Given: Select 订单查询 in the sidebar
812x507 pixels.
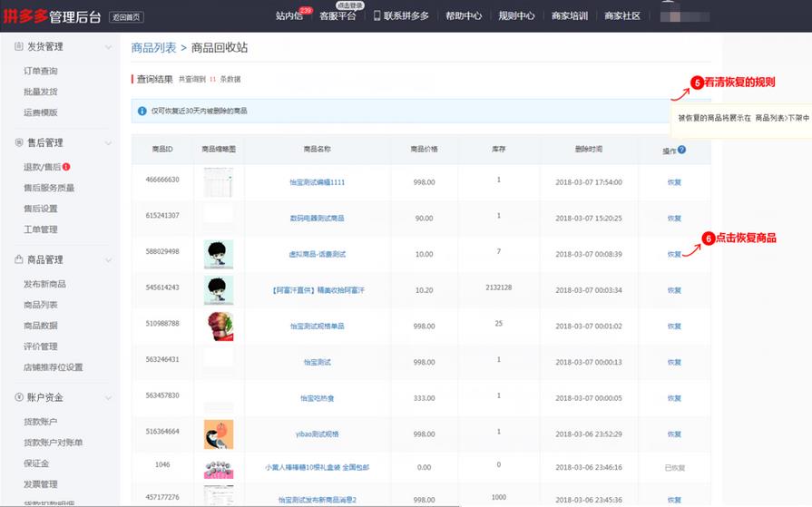Looking at the screenshot, I should point(41,71).
